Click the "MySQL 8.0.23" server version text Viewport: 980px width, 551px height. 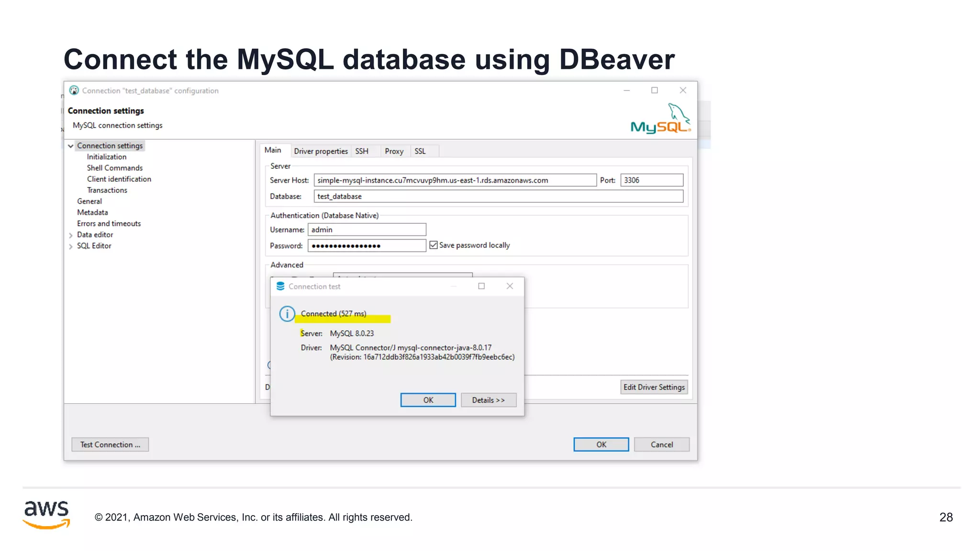coord(352,333)
